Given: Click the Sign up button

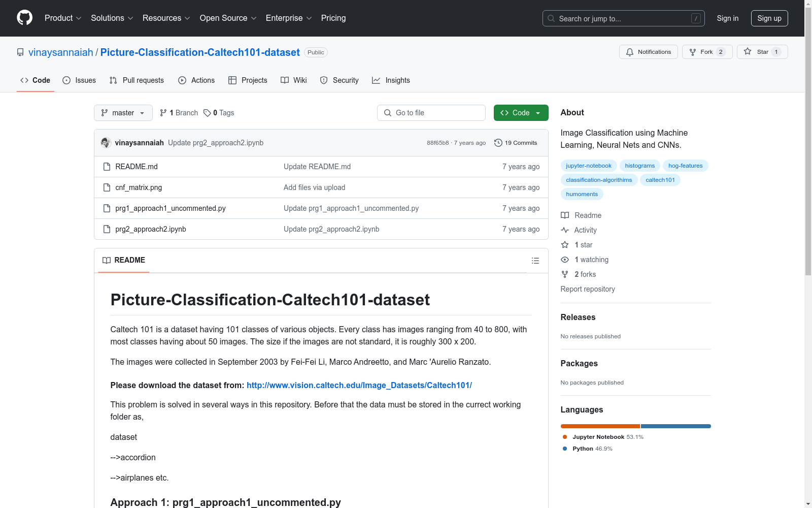Looking at the screenshot, I should 769,18.
